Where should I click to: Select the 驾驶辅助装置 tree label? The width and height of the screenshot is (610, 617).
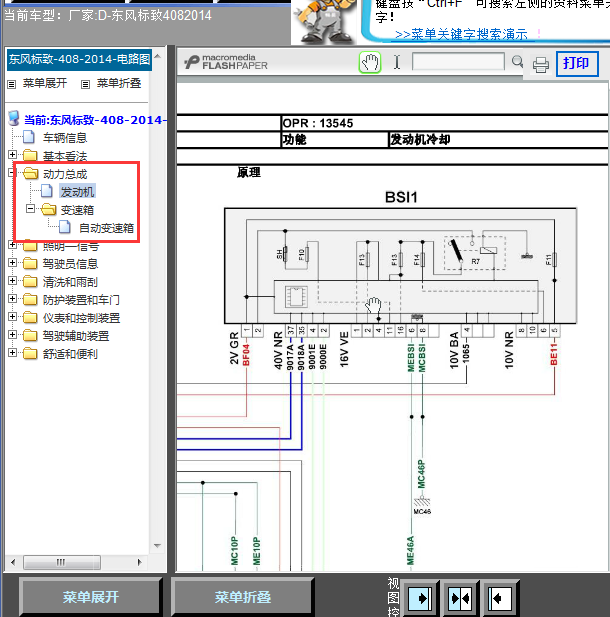pyautogui.click(x=76, y=336)
